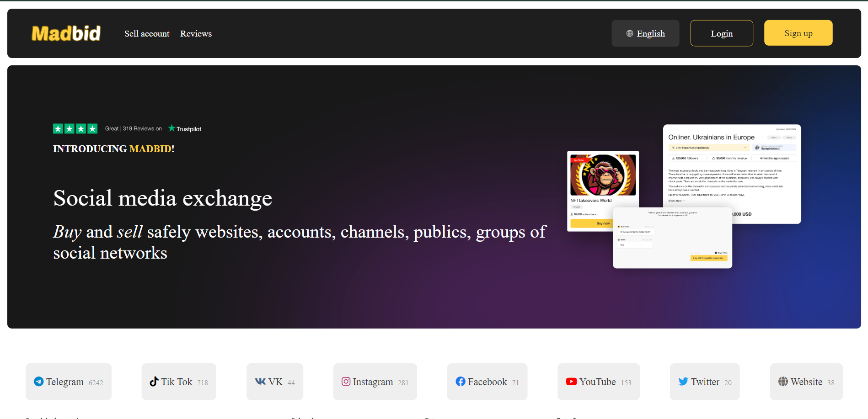Click the Social media exchange heading
Viewport: 868px width, 419px height.
[163, 198]
